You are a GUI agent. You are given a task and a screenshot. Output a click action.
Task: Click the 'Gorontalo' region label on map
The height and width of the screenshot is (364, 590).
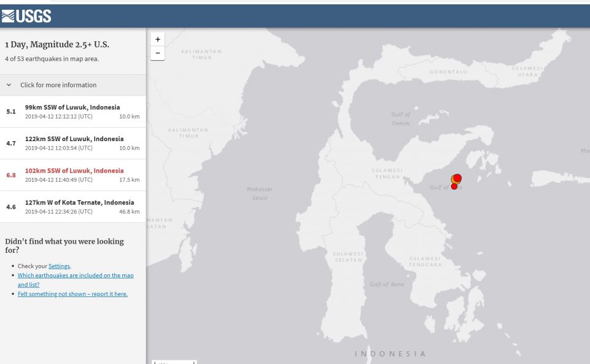point(449,72)
